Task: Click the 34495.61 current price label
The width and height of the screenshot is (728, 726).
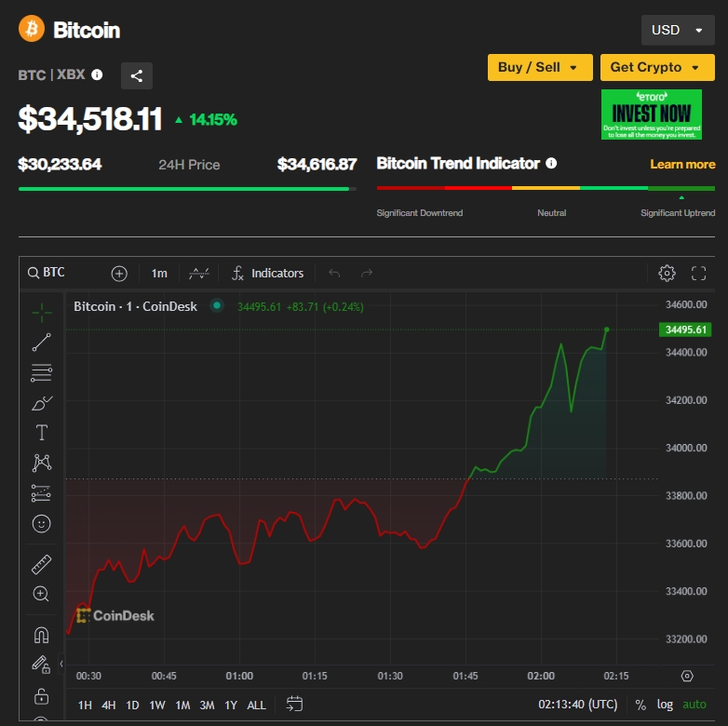Action: click(685, 329)
